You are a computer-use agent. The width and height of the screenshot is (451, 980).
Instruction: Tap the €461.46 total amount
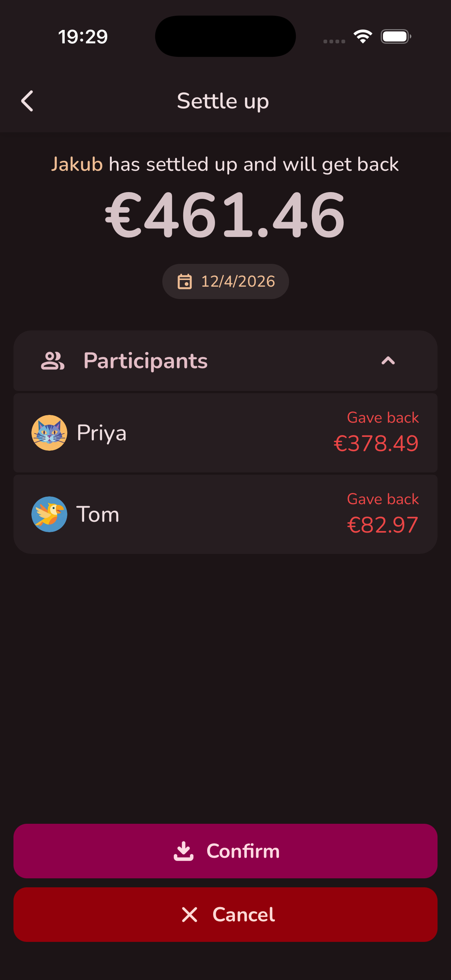[x=225, y=216]
